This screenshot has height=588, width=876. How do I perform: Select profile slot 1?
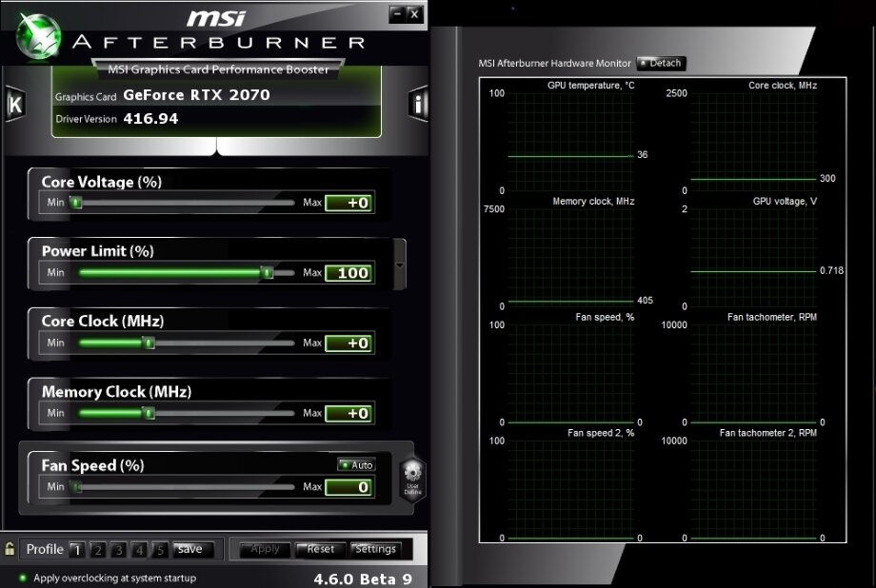[77, 550]
